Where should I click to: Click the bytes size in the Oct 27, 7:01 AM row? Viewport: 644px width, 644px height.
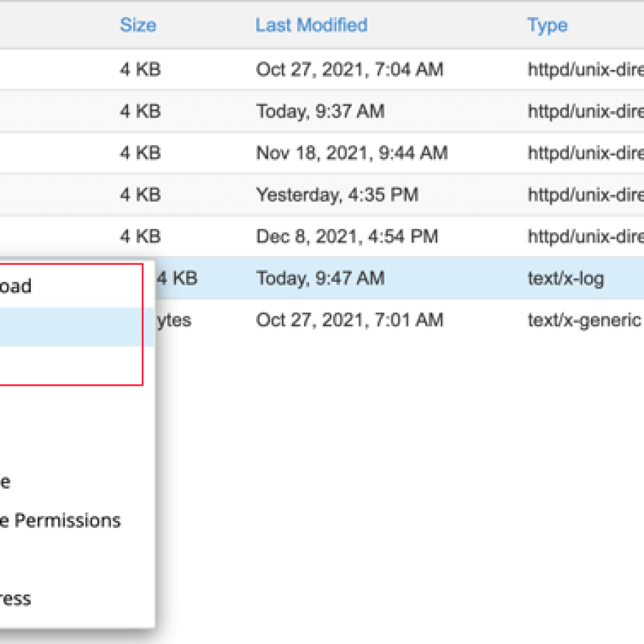tap(174, 321)
